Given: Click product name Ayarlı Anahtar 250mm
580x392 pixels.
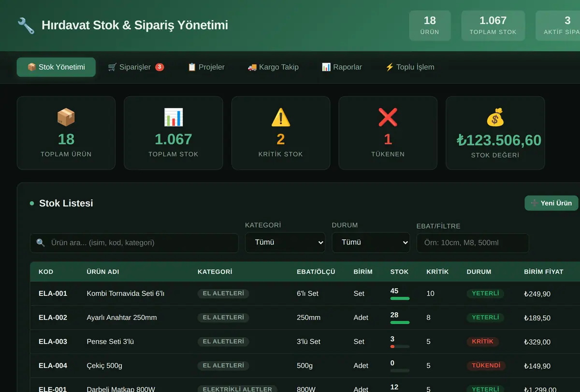Looking at the screenshot, I should pos(122,318).
